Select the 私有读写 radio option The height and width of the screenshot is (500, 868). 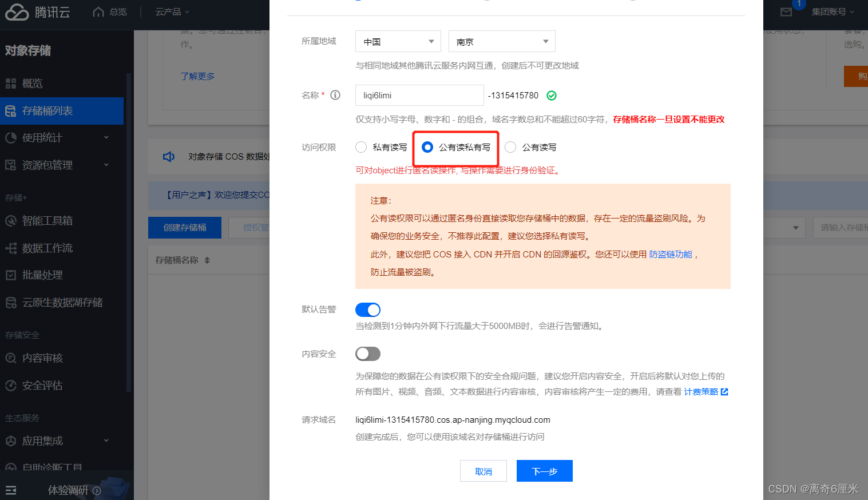(x=361, y=147)
